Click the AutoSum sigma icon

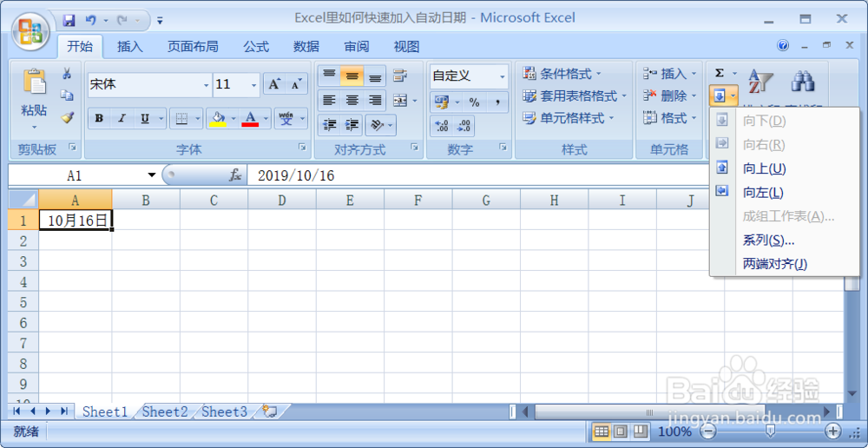(719, 73)
